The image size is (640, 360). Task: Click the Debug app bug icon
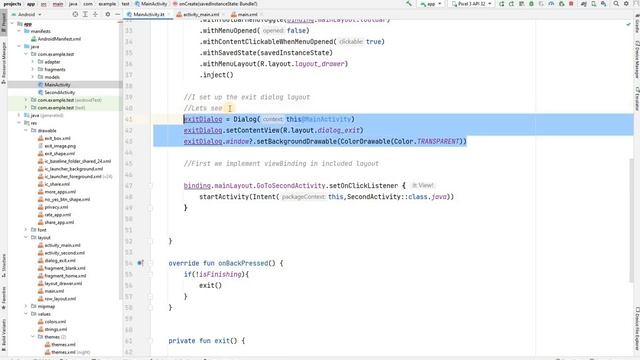(x=531, y=4)
